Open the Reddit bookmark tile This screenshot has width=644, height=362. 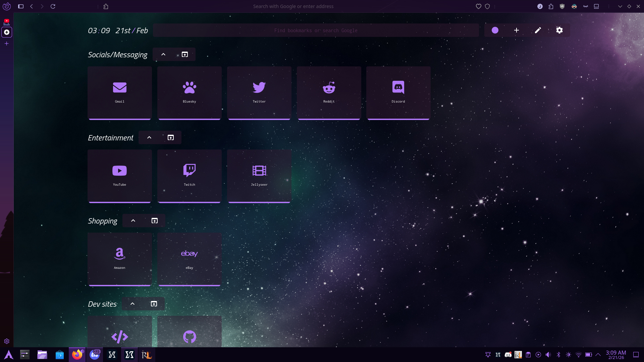(329, 92)
